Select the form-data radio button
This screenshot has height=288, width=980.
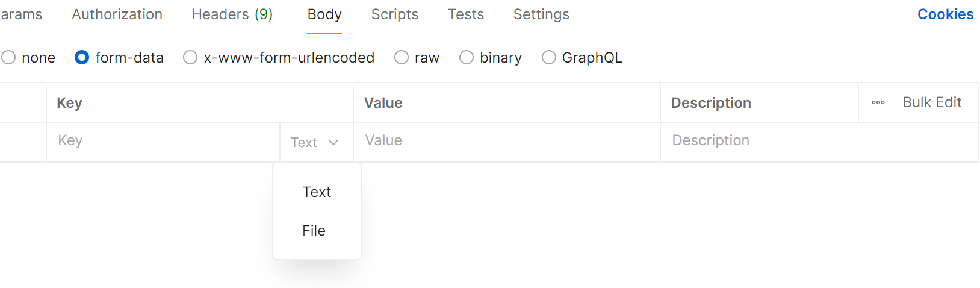click(x=82, y=58)
